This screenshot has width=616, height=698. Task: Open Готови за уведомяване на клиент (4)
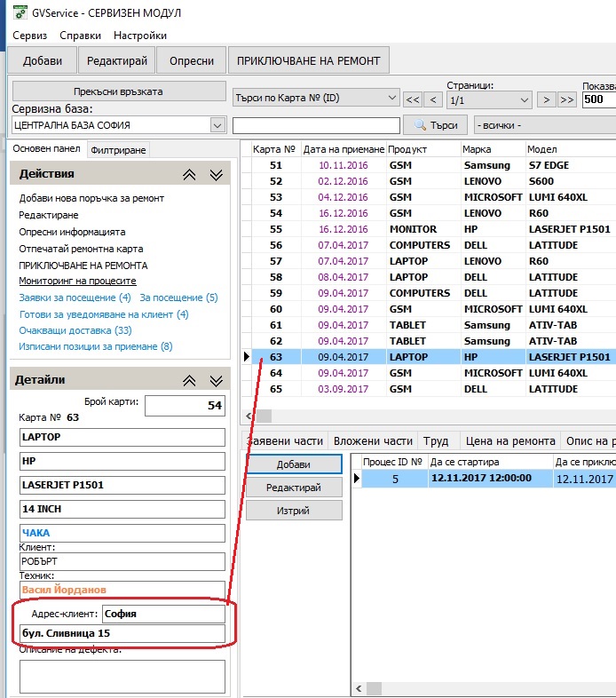[104, 314]
